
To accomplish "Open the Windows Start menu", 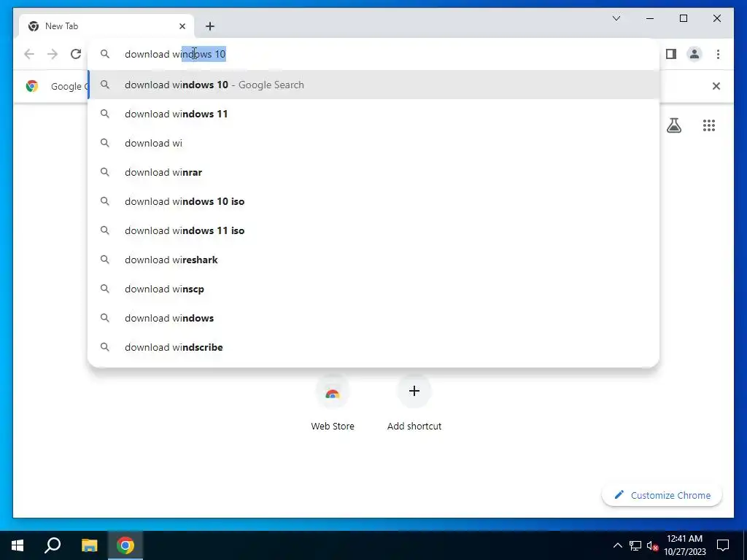I will tap(18, 545).
